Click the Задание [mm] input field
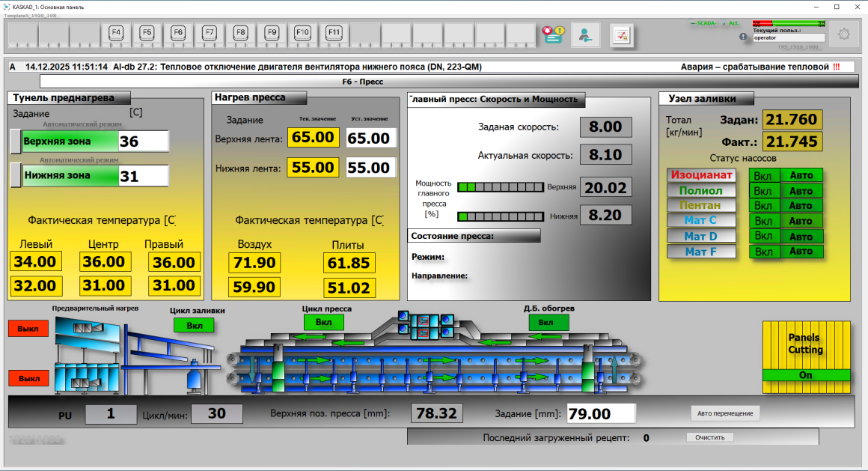The width and height of the screenshot is (868, 471). tap(600, 413)
